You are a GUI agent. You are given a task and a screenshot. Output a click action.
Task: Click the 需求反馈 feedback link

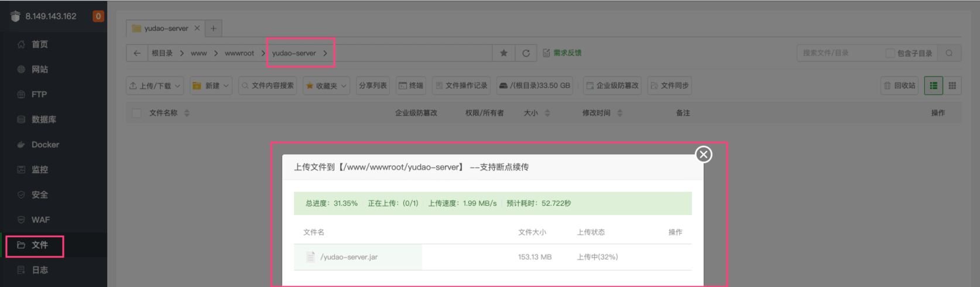562,53
